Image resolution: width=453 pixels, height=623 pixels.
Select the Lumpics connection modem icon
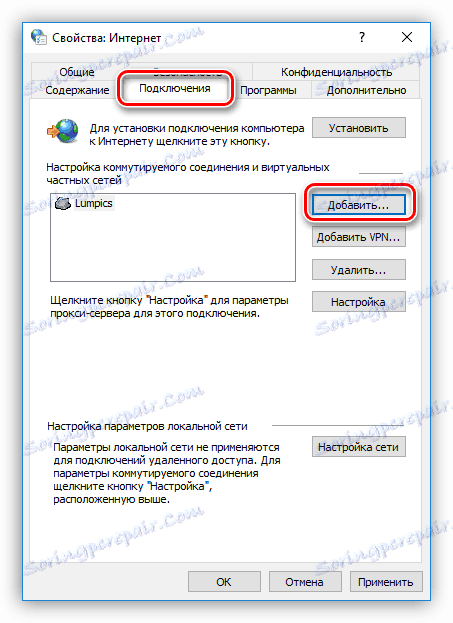[x=62, y=203]
